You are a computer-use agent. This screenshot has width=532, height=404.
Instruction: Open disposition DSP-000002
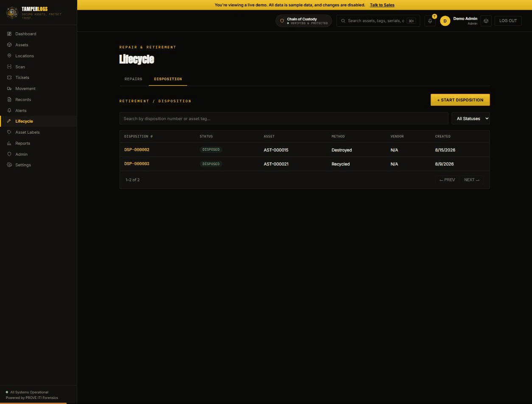point(137,150)
